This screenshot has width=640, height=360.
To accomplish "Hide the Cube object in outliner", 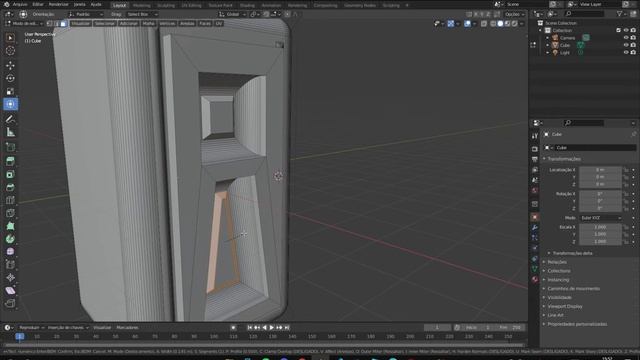I will pos(626,45).
